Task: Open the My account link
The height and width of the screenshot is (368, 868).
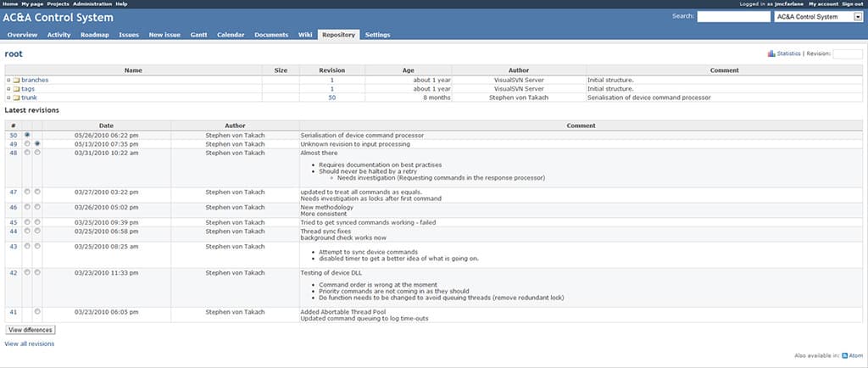Action: [x=824, y=4]
